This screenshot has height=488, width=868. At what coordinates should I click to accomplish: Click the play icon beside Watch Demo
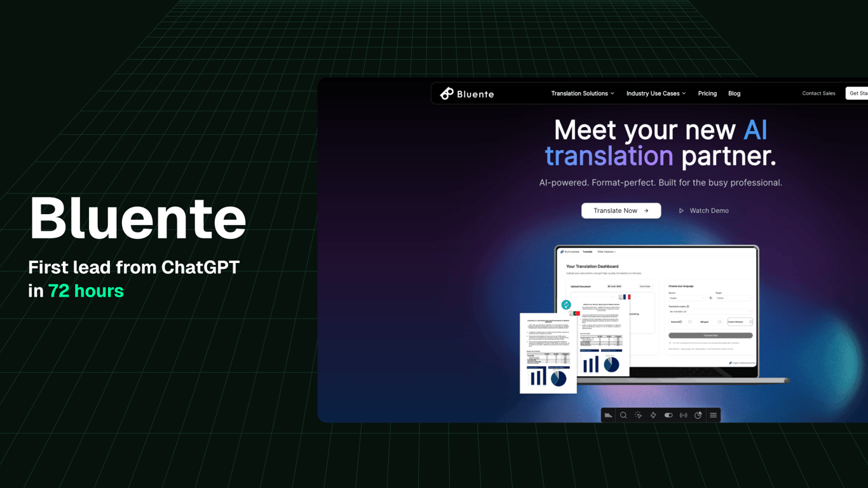[x=681, y=210]
